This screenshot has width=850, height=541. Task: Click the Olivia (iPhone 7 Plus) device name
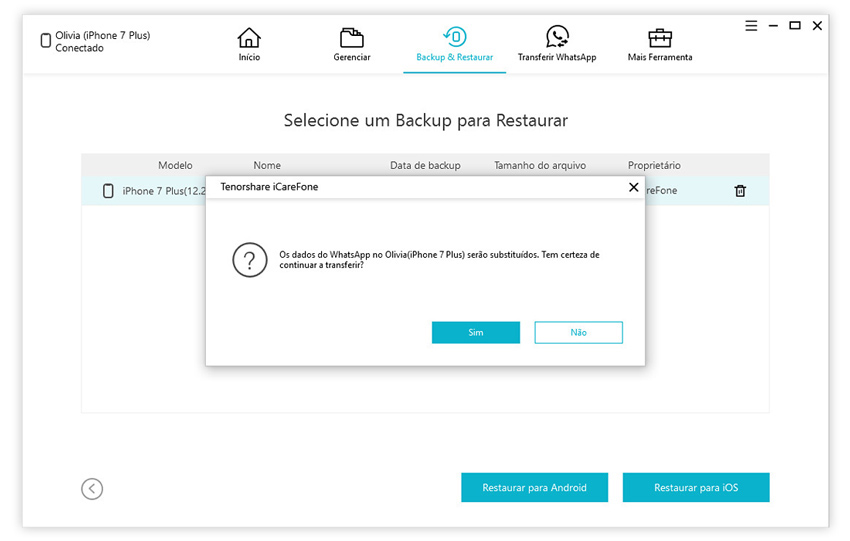click(102, 35)
